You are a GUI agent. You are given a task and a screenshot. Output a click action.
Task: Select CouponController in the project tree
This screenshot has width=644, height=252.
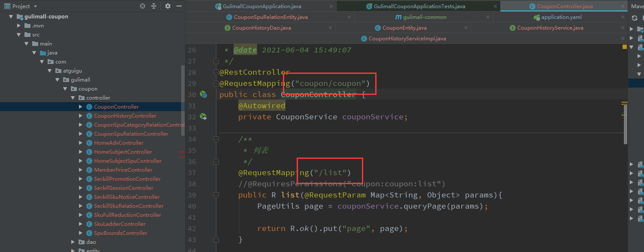(116, 107)
